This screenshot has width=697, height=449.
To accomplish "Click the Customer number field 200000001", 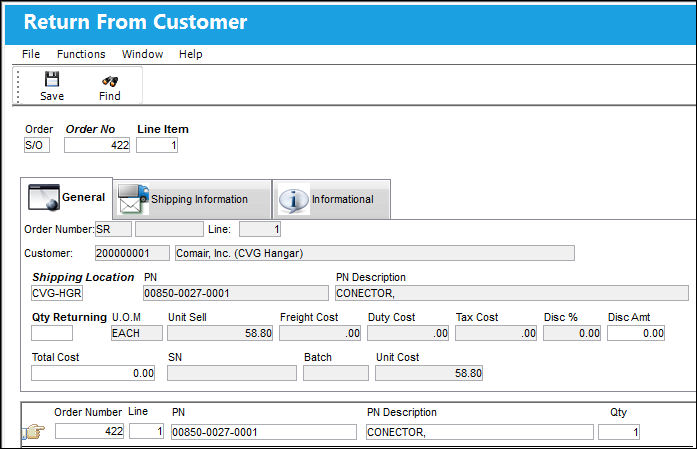I will coord(132,253).
